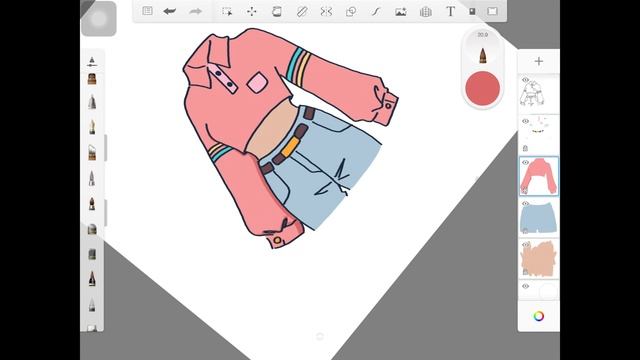Open the red color puck
The width and height of the screenshot is (640, 360).
(x=482, y=89)
